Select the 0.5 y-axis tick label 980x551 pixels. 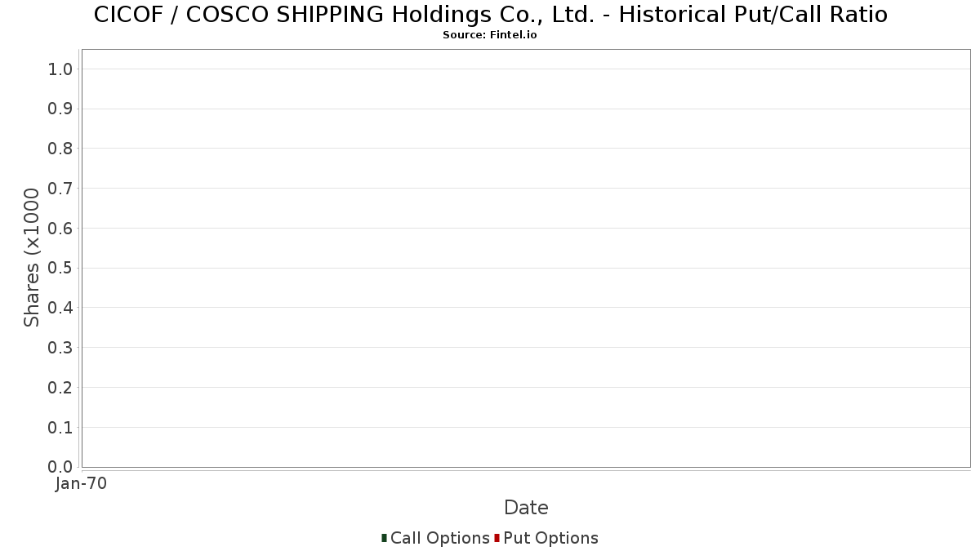click(x=61, y=268)
